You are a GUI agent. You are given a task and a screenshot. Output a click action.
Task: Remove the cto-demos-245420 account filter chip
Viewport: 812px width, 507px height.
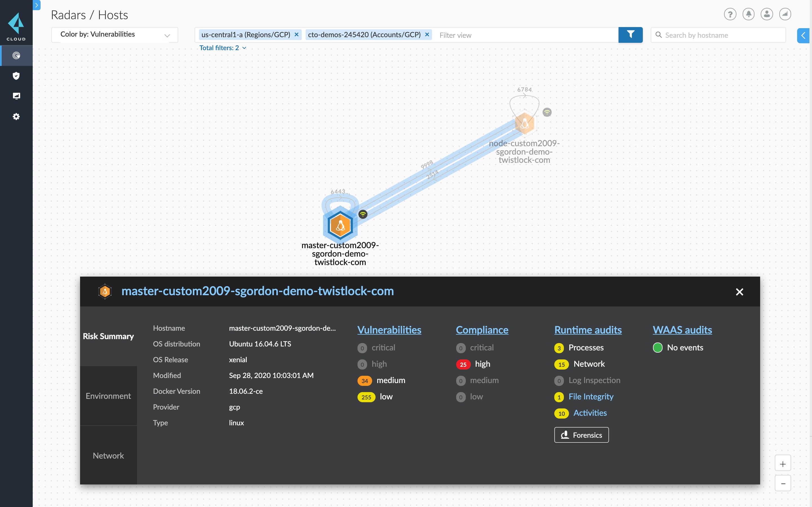(x=427, y=34)
